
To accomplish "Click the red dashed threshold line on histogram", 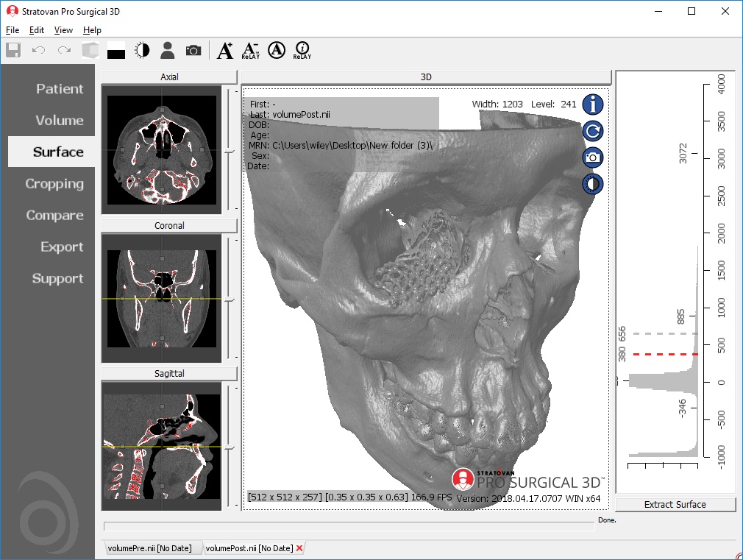I will [662, 354].
